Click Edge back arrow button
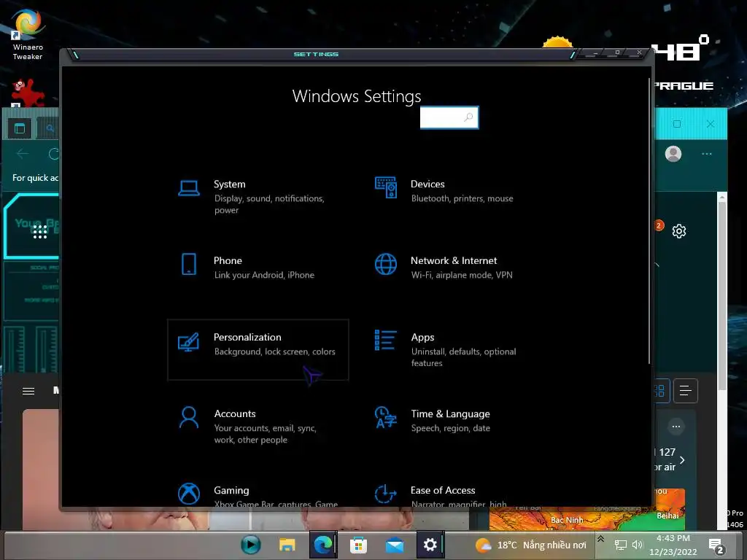Screen dimensions: 747x560 pos(23,154)
